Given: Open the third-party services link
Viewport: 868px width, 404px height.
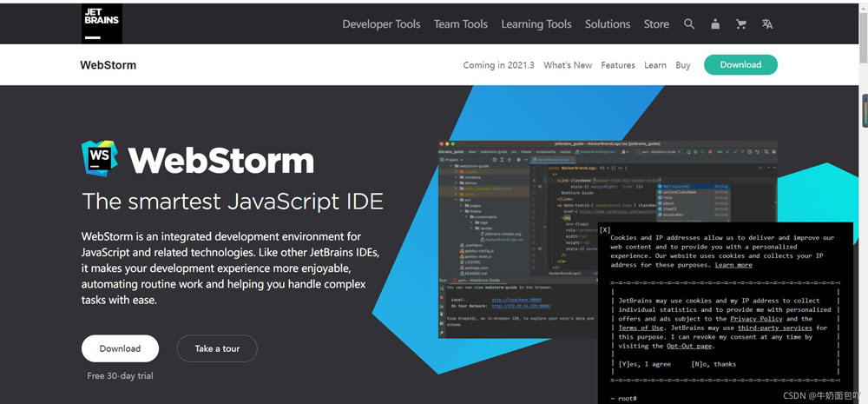Looking at the screenshot, I should tap(775, 328).
